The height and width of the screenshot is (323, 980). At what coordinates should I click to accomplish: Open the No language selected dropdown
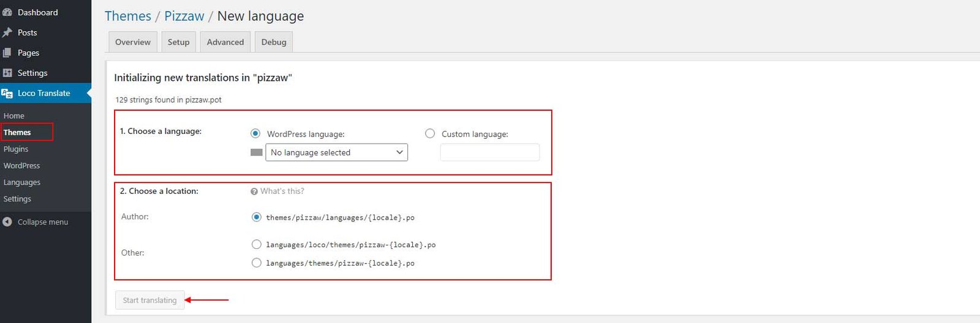pos(336,152)
